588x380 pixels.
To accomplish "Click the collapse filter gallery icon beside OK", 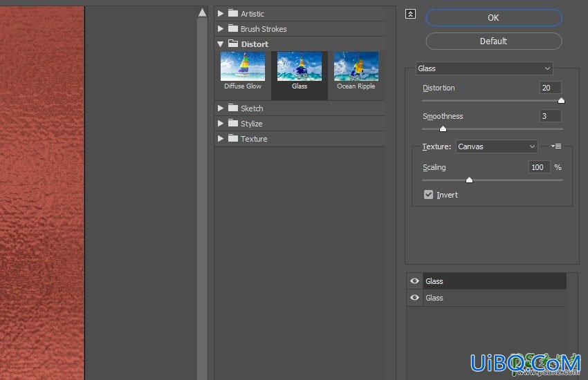I will 411,15.
